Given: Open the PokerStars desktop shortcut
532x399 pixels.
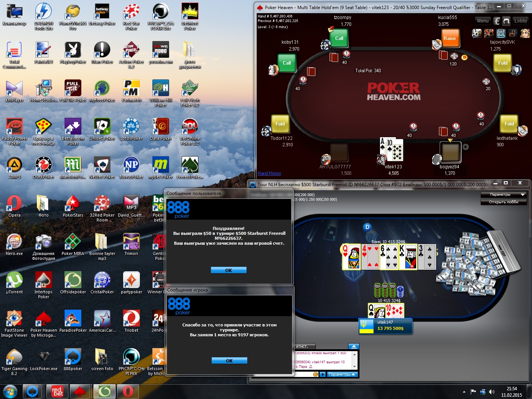Looking at the screenshot, I should 73,206.
